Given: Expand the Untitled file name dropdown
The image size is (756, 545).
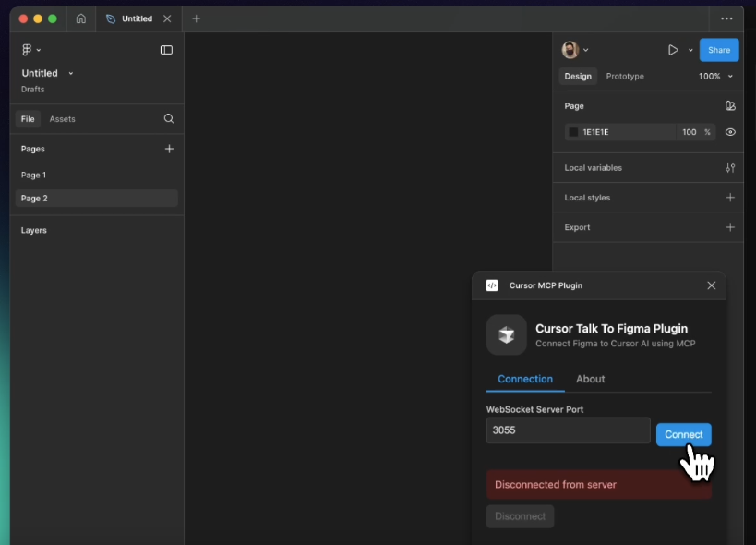Looking at the screenshot, I should pyautogui.click(x=71, y=73).
